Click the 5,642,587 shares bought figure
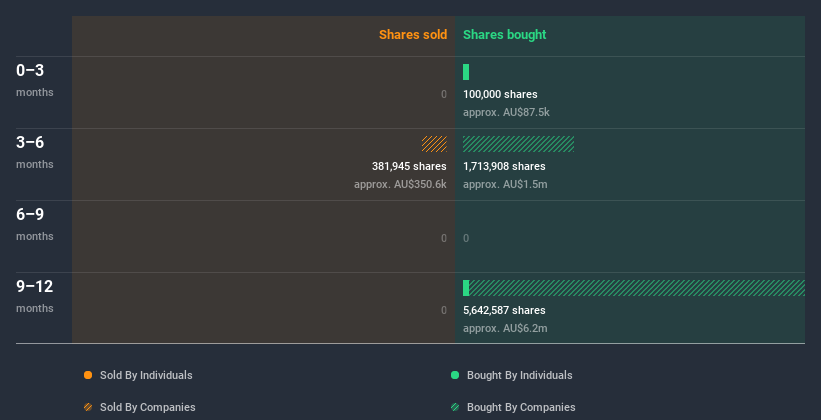The image size is (821, 420). coord(504,310)
